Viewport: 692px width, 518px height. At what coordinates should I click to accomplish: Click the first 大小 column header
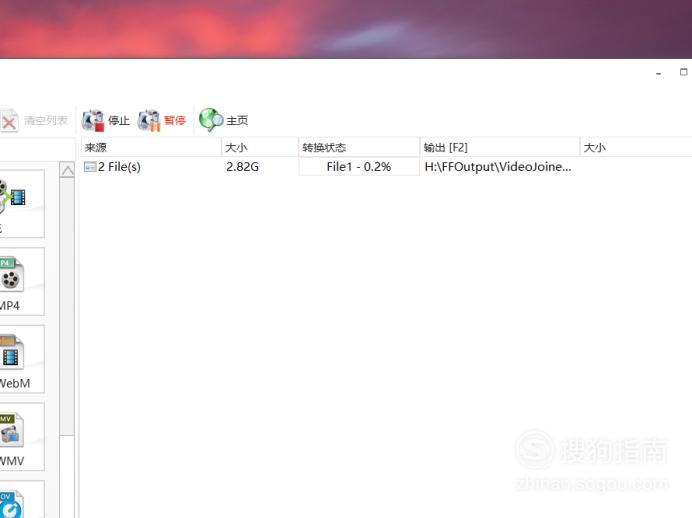coord(260,147)
